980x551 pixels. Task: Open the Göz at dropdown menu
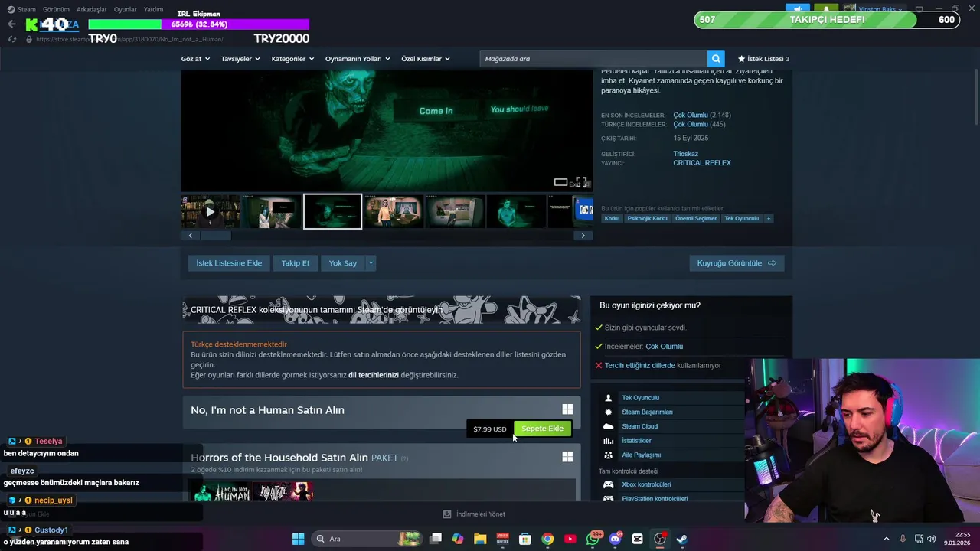195,59
